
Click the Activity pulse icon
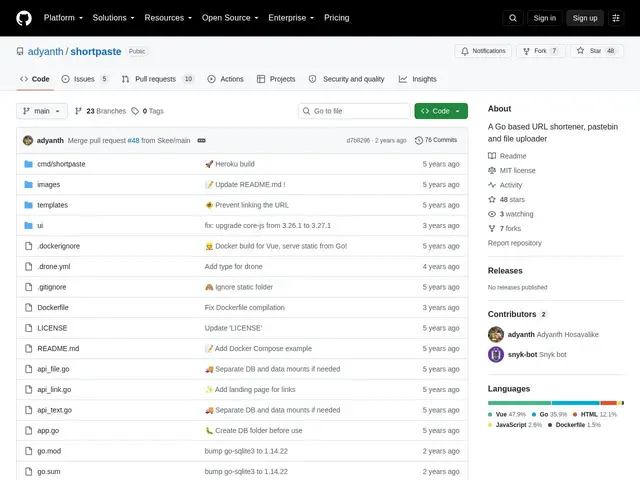[492, 185]
